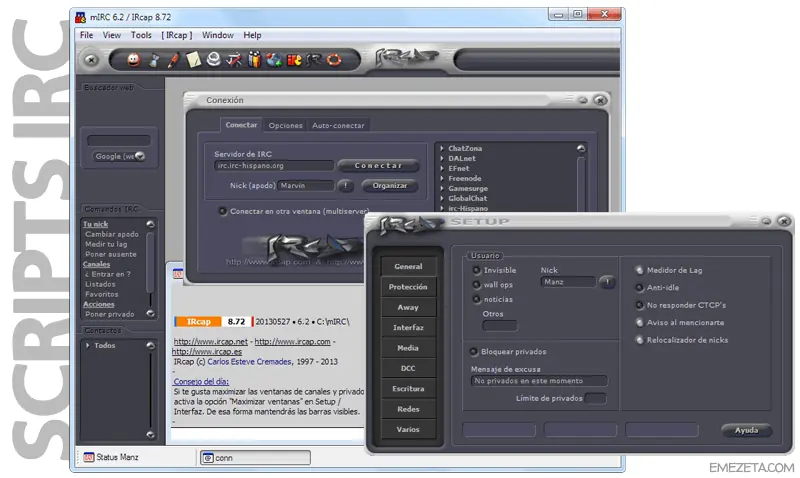Click the red smiley face toolbar icon
The width and height of the screenshot is (800, 478).
click(x=134, y=60)
